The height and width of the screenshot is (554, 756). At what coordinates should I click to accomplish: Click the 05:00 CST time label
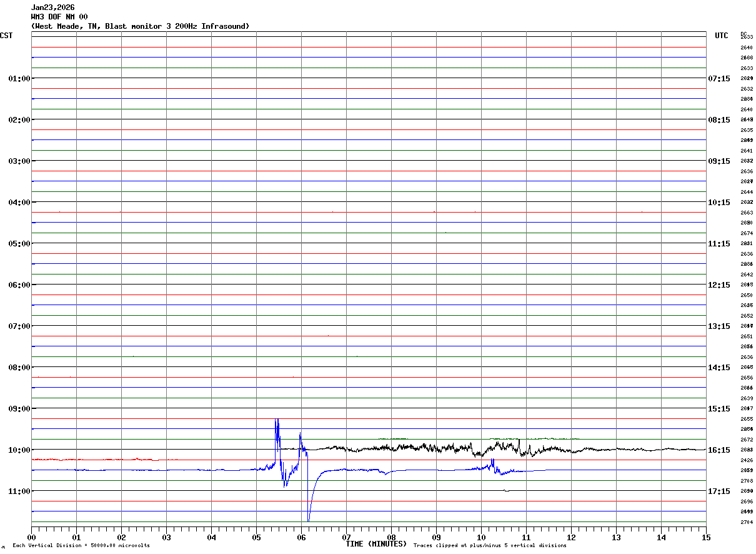[19, 243]
